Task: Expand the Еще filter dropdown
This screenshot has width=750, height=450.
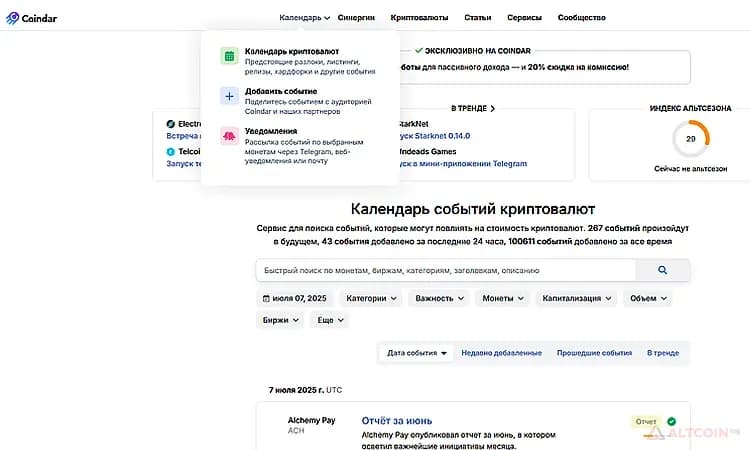Action: (x=330, y=320)
